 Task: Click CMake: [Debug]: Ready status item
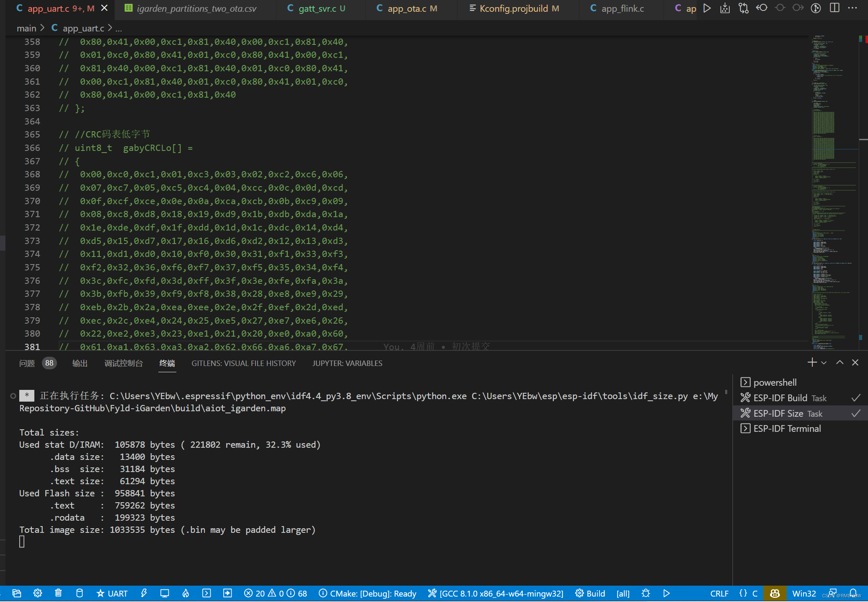367,593
